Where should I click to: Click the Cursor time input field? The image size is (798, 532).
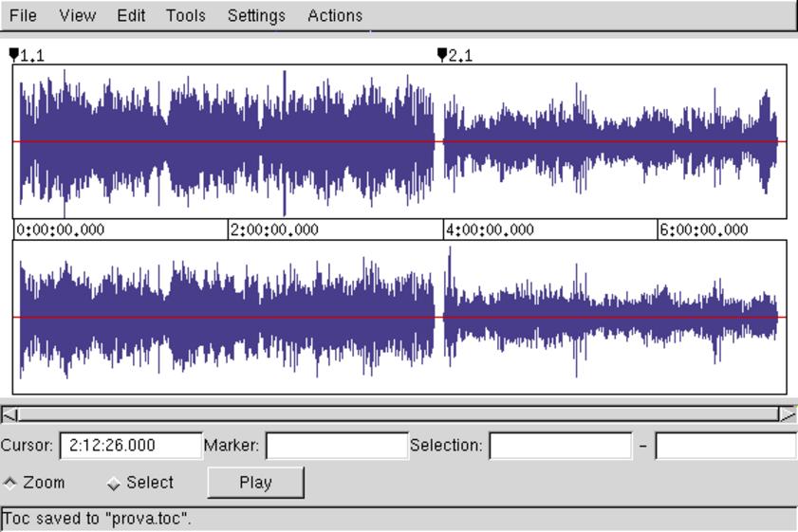click(131, 446)
